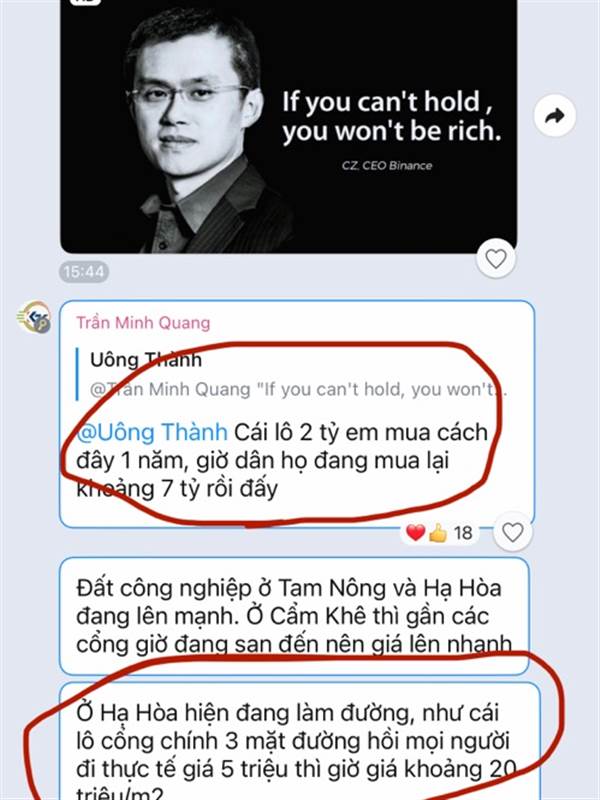The image size is (600, 800).
Task: Open Trần Minh Quang's avatar
Action: [34, 317]
